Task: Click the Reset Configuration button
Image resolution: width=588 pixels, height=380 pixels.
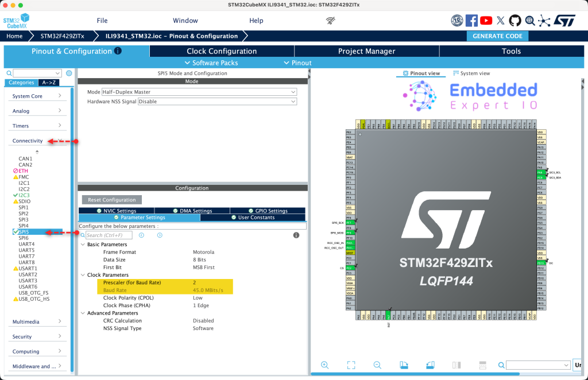Action: coord(112,200)
